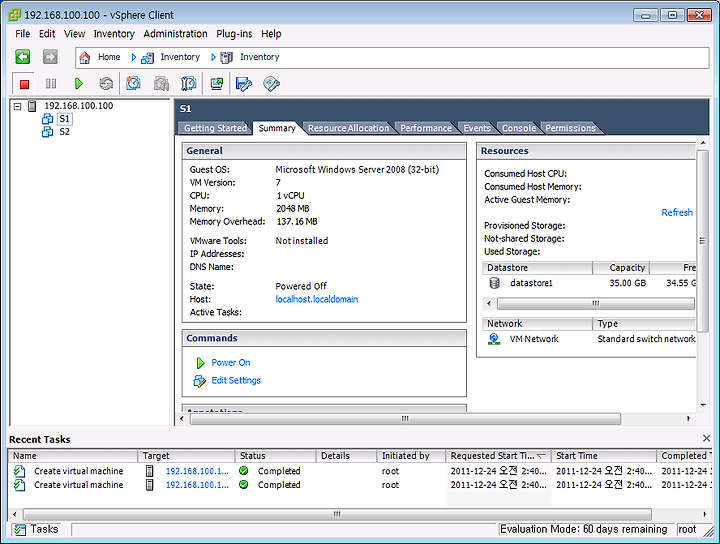The width and height of the screenshot is (720, 544).
Task: Click the Status column header
Action: [276, 456]
